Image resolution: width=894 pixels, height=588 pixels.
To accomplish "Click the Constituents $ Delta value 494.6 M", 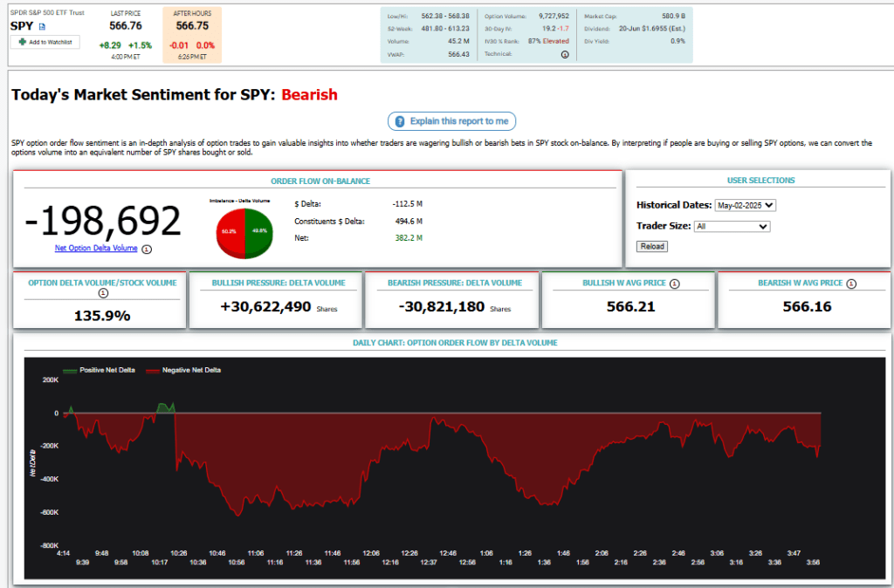I will tap(409, 221).
